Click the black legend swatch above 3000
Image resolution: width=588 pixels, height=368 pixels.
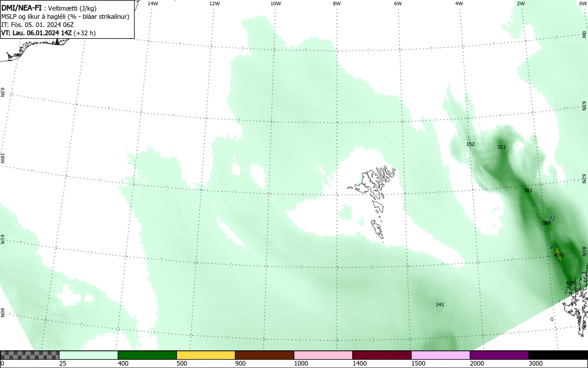point(558,355)
